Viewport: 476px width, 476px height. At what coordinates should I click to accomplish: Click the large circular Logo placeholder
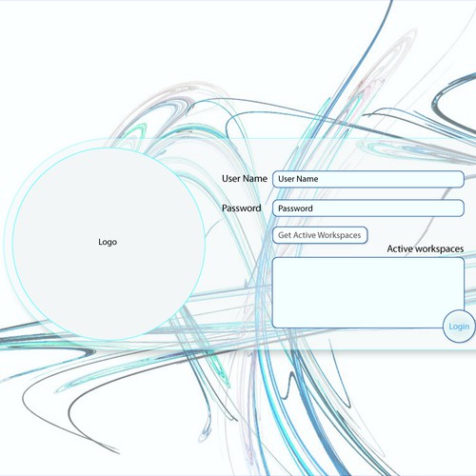pyautogui.click(x=108, y=244)
